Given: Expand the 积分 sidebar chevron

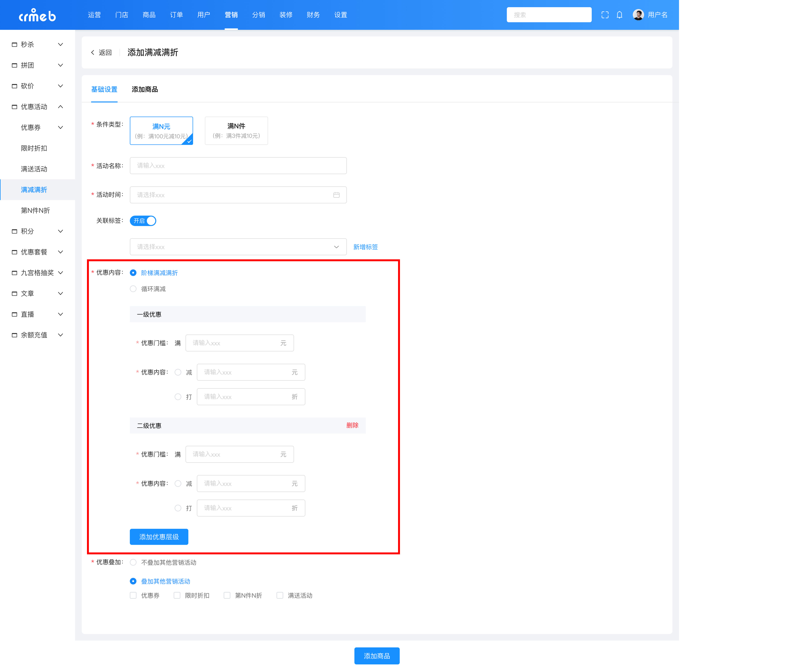Looking at the screenshot, I should pos(60,231).
